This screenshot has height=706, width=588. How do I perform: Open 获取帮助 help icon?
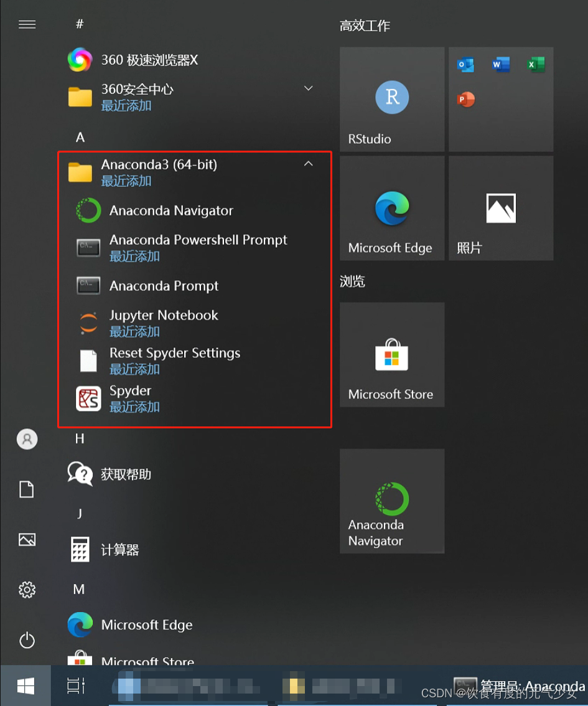(80, 474)
